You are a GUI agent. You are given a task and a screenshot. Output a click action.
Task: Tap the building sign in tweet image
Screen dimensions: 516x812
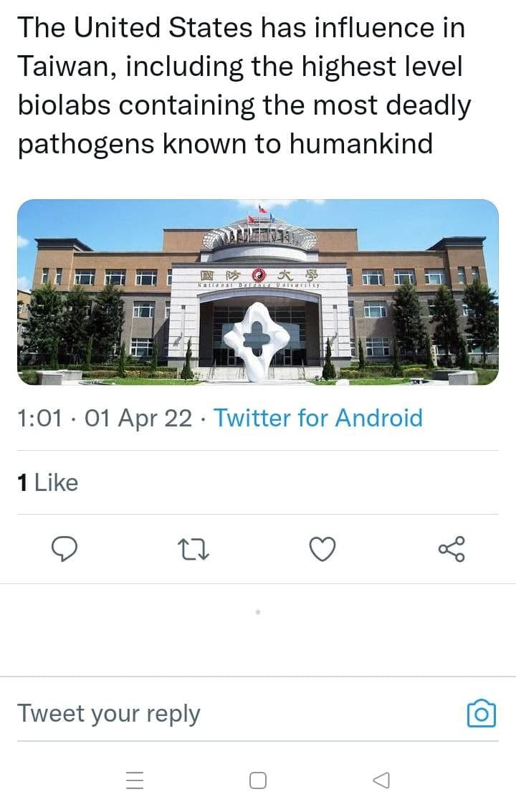pyautogui.click(x=259, y=277)
